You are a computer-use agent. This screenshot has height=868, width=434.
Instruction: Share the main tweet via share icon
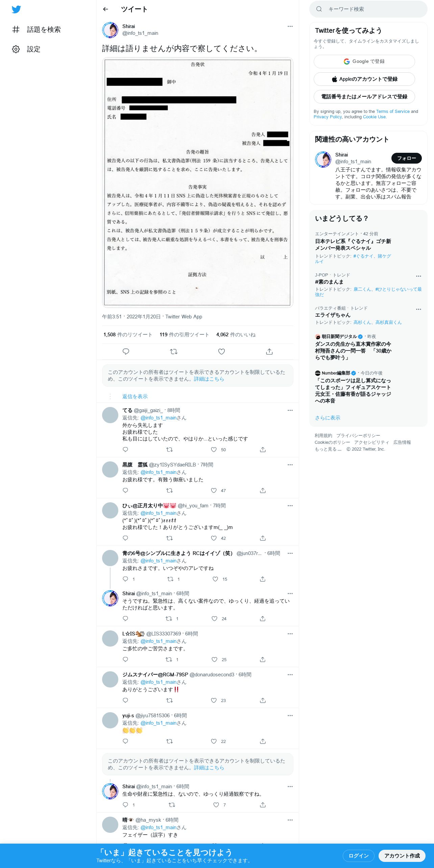(269, 352)
